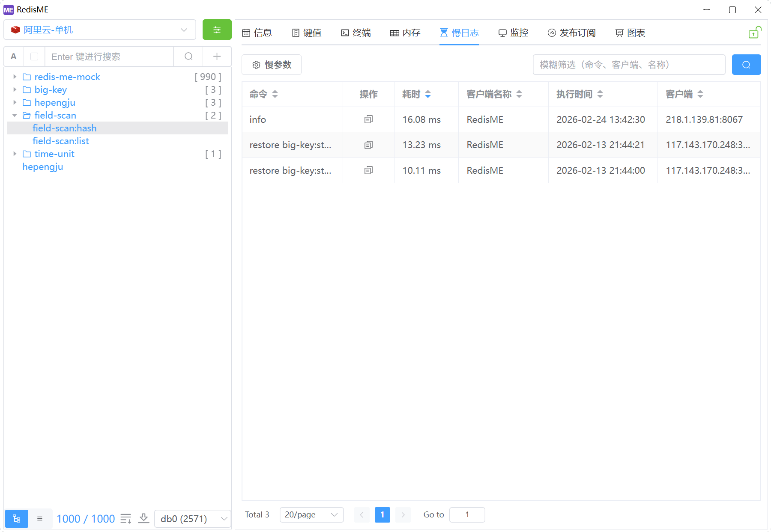Click the add new key plus icon

[x=217, y=56]
